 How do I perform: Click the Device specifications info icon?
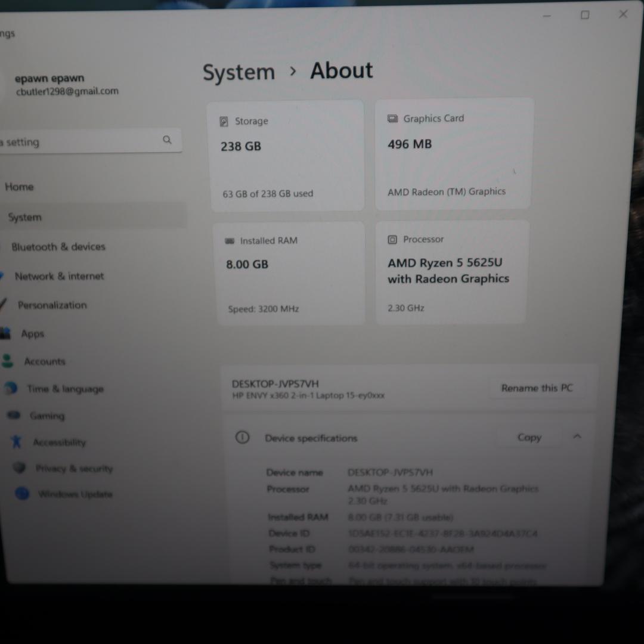click(242, 437)
